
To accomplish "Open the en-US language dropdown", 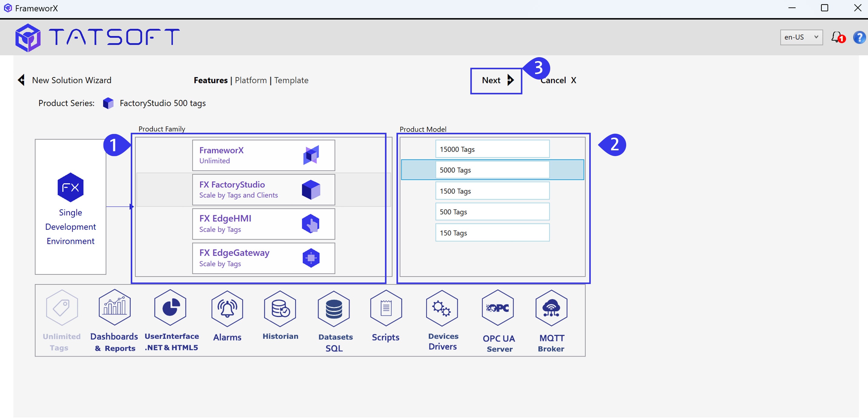I will (801, 37).
